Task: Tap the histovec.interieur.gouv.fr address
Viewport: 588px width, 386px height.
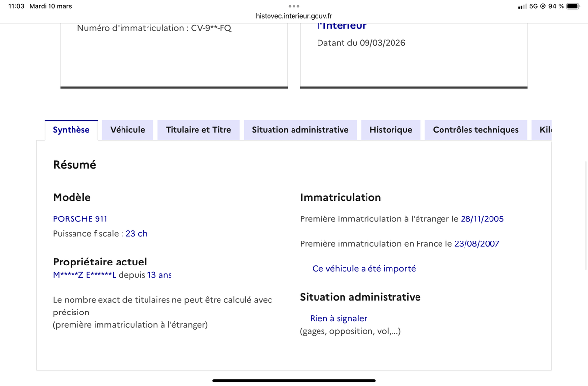Action: [294, 16]
